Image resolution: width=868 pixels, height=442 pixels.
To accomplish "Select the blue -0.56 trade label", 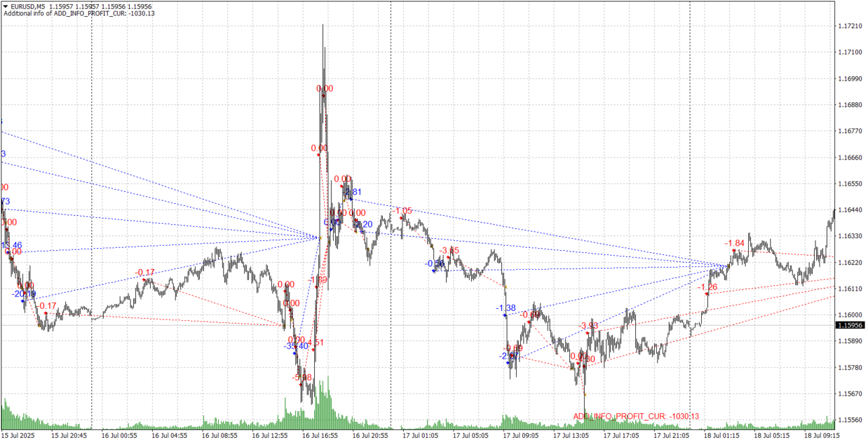I will 436,263.
